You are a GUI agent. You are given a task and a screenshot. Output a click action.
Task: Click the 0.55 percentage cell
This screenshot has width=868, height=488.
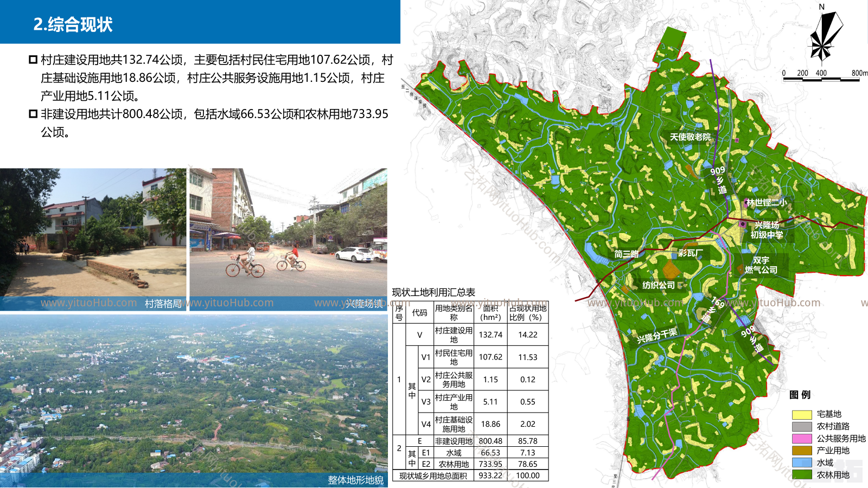point(528,402)
